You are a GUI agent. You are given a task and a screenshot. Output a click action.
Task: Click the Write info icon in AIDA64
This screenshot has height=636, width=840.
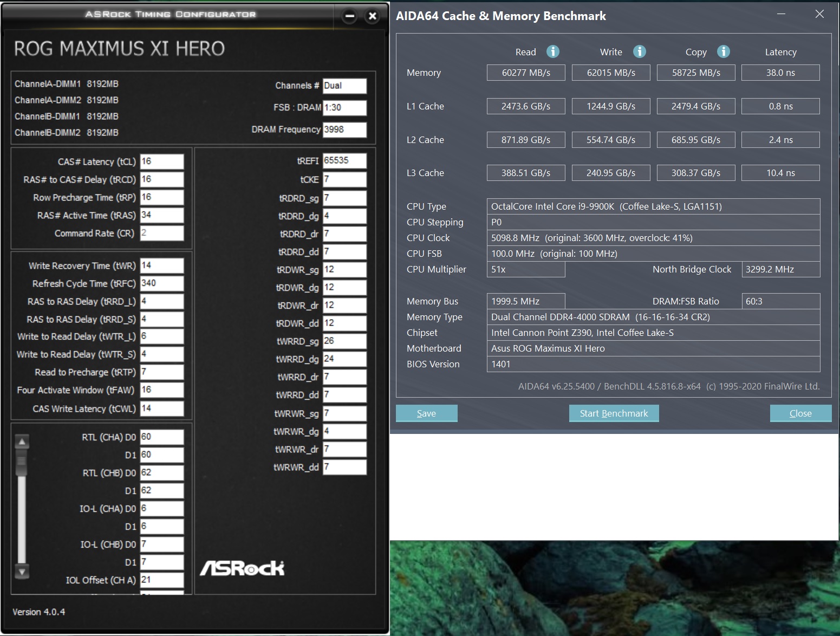click(640, 51)
